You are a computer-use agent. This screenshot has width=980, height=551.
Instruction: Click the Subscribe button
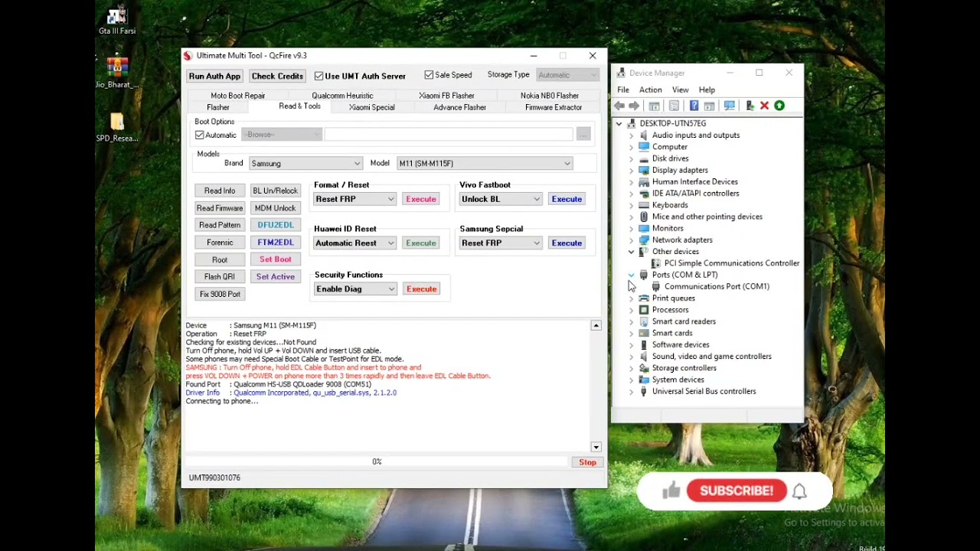tap(737, 491)
